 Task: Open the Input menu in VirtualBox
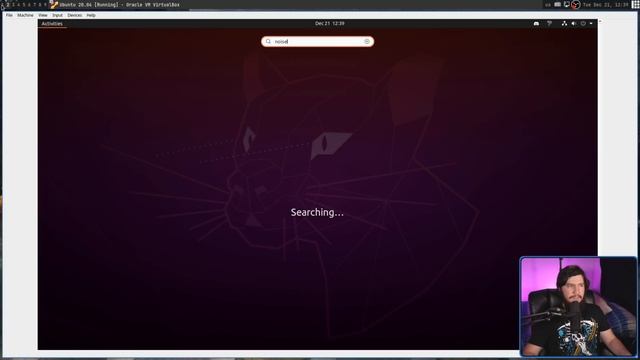point(57,15)
